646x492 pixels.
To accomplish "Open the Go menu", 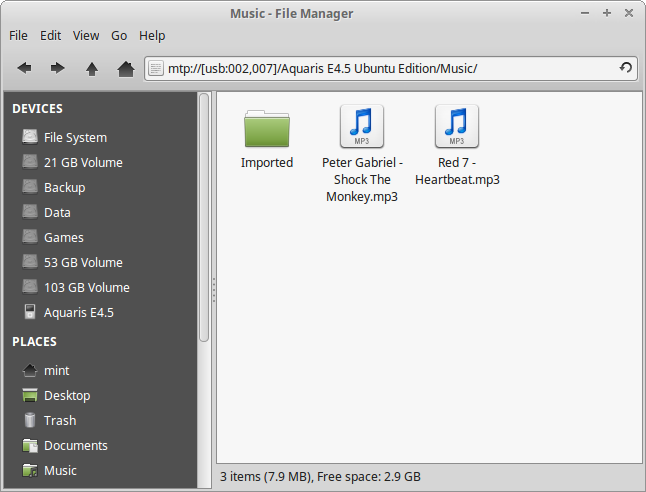I will tap(119, 35).
